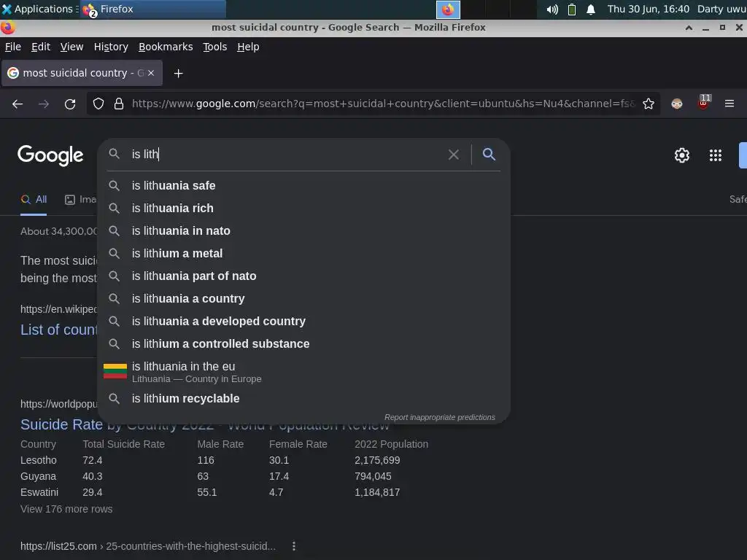Choose suggestion 'is lithuania rich'
The image size is (747, 560).
(x=303, y=208)
